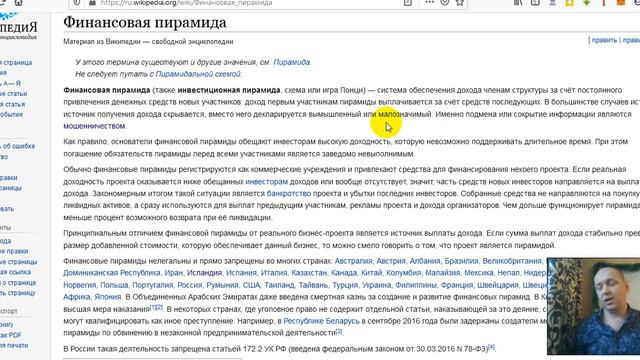Show sidebars via the sidebar icon
Screen dimensions: 640x360
[535, 2]
